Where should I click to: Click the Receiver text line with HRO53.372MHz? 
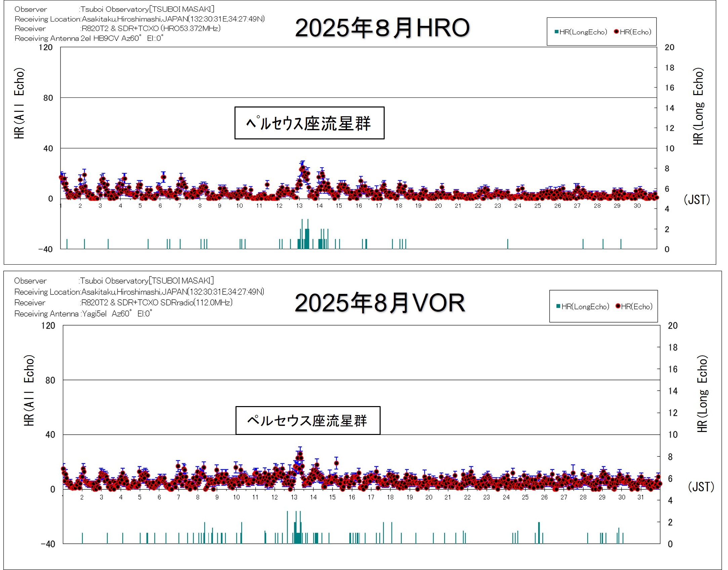click(x=118, y=29)
